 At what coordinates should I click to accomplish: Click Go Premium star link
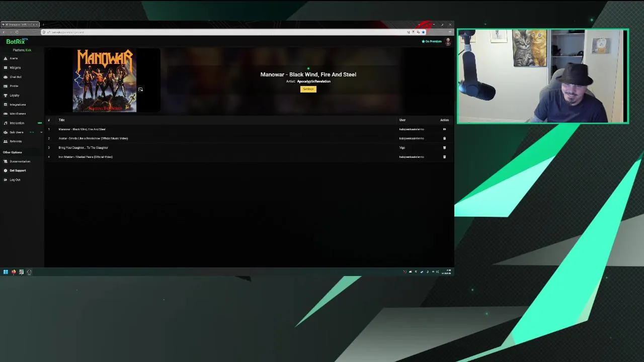click(432, 41)
